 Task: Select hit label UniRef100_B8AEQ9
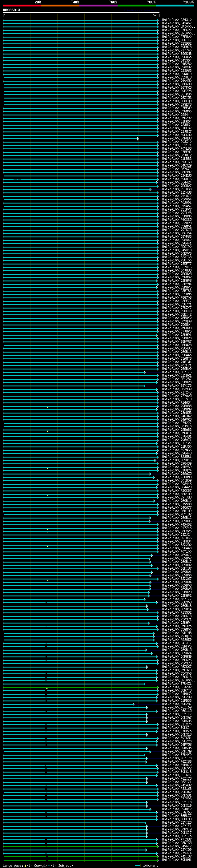pyautogui.click(x=177, y=101)
